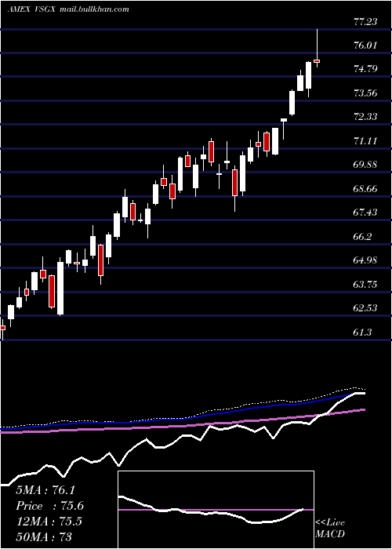Click the 62.53 price axis label
Viewport: 392px width, 549px height.
365,308
